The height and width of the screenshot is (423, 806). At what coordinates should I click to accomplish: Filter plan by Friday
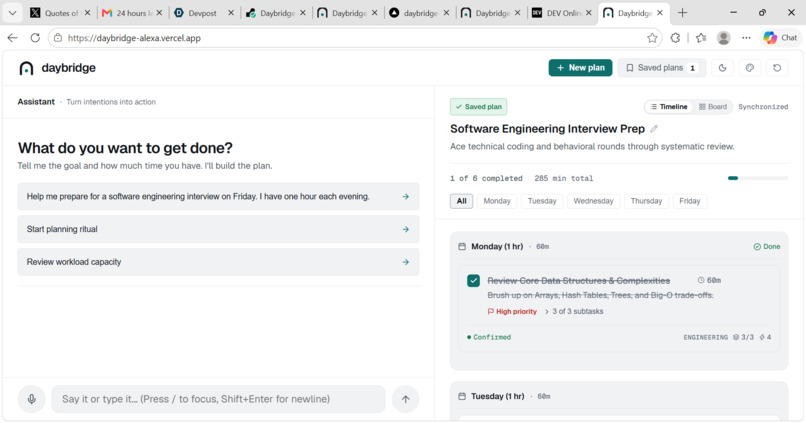[x=690, y=201]
